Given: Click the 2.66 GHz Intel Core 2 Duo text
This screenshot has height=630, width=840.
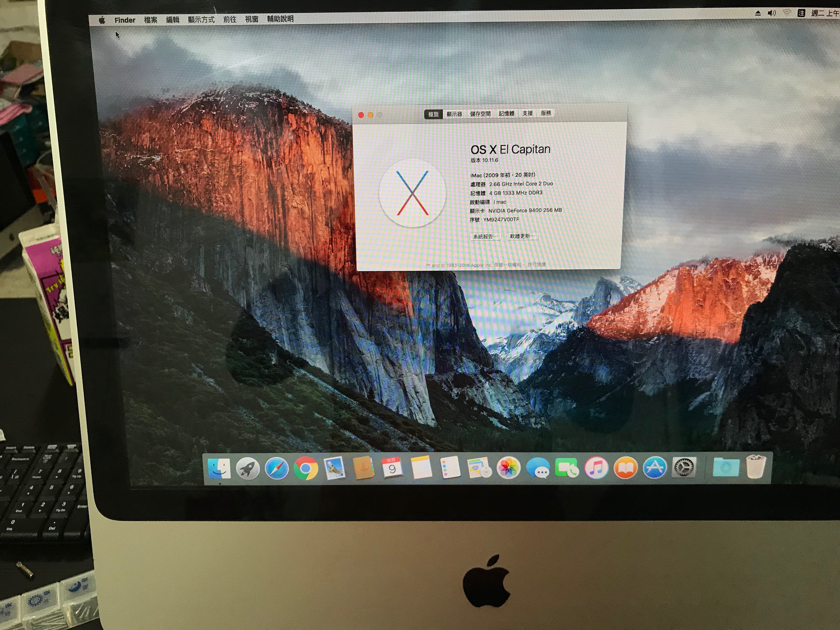Looking at the screenshot, I should [x=521, y=184].
